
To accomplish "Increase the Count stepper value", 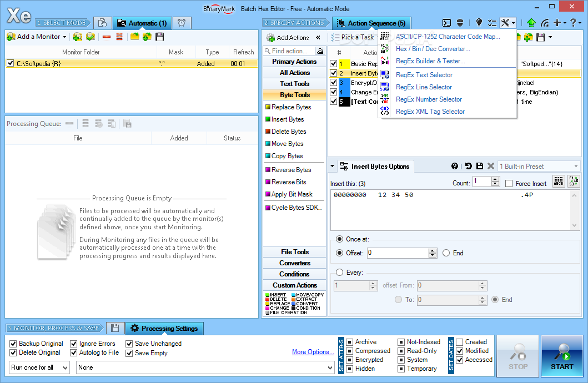I will (495, 179).
